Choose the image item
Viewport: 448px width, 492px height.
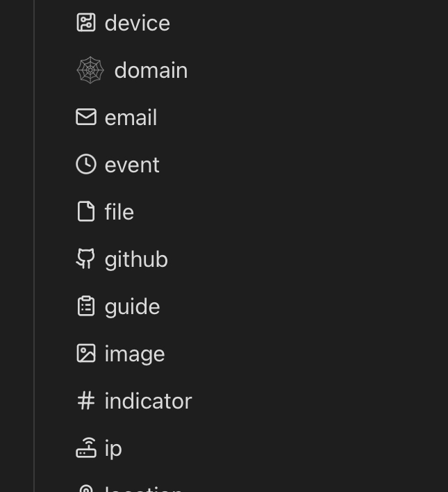[x=135, y=354]
